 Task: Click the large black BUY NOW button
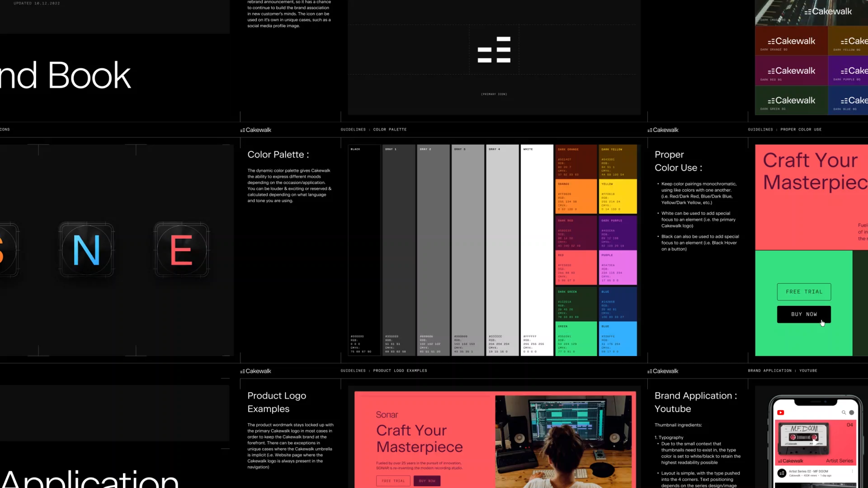pos(804,314)
